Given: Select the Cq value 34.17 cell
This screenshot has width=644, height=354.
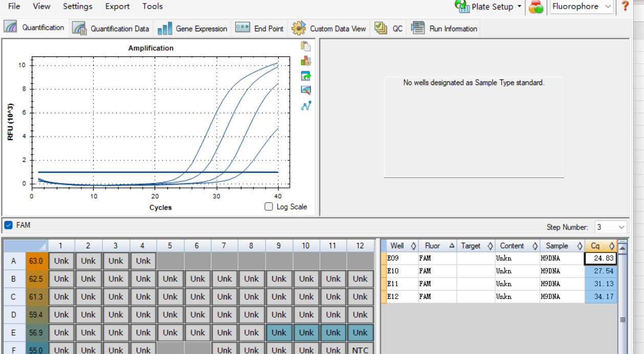Looking at the screenshot, I should [600, 297].
